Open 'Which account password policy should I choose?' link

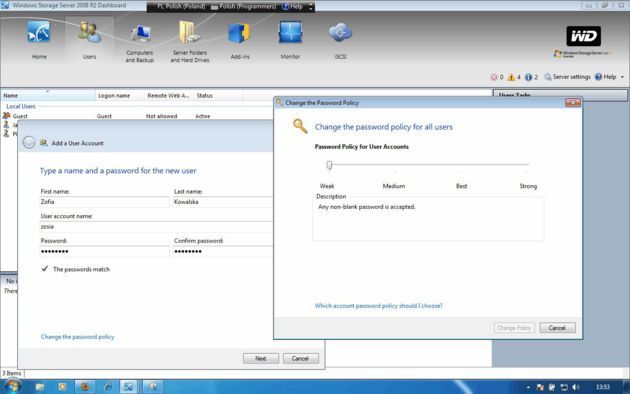coord(378,306)
